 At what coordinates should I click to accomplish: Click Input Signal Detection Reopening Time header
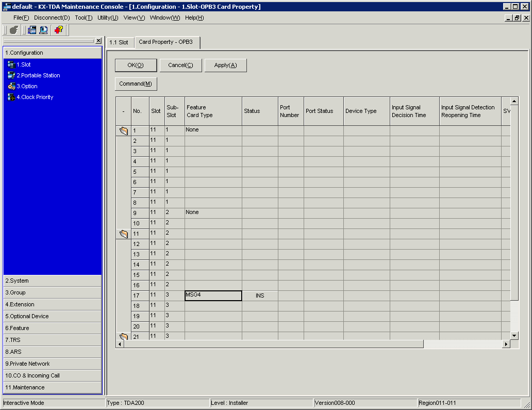(470, 111)
